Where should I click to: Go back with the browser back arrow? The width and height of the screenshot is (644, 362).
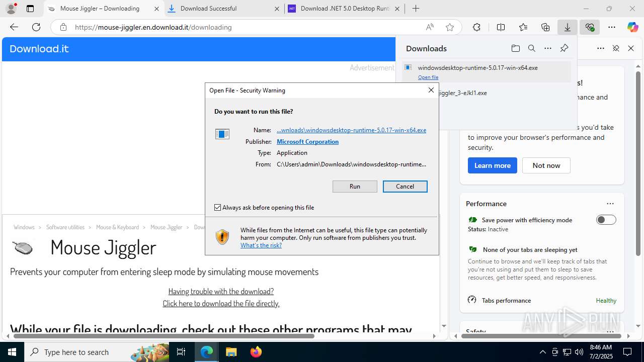pyautogui.click(x=14, y=27)
